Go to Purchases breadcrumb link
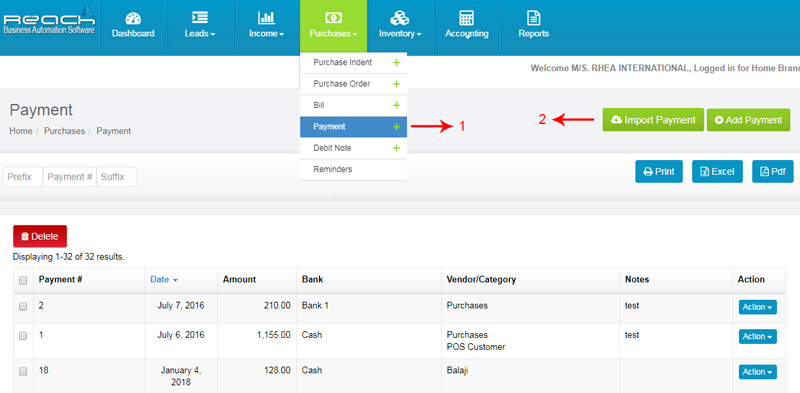The width and height of the screenshot is (800, 393). (64, 131)
